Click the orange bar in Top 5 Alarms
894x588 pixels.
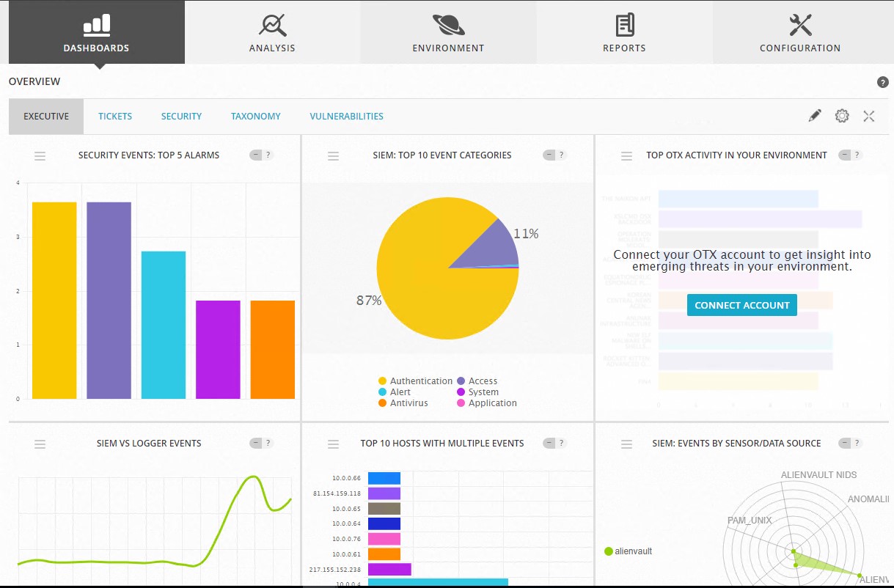point(272,350)
